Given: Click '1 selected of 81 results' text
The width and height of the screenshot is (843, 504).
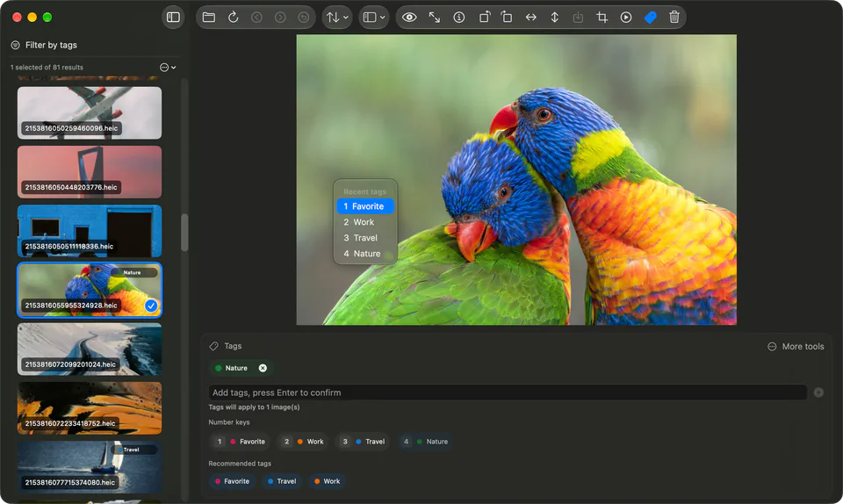Looking at the screenshot, I should click(x=47, y=67).
